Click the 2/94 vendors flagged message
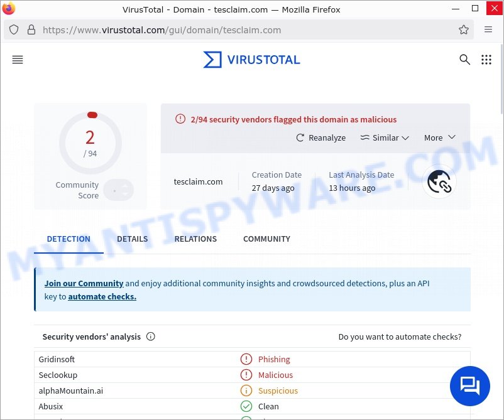This screenshot has height=420, width=504. 293,119
